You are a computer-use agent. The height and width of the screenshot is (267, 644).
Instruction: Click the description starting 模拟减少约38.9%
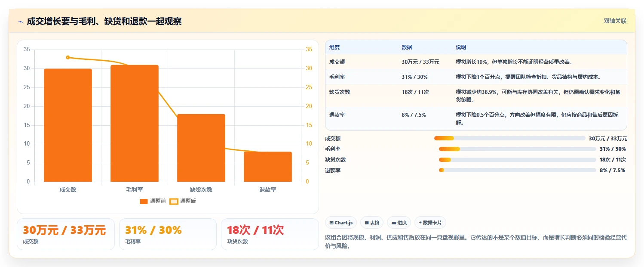pos(538,96)
